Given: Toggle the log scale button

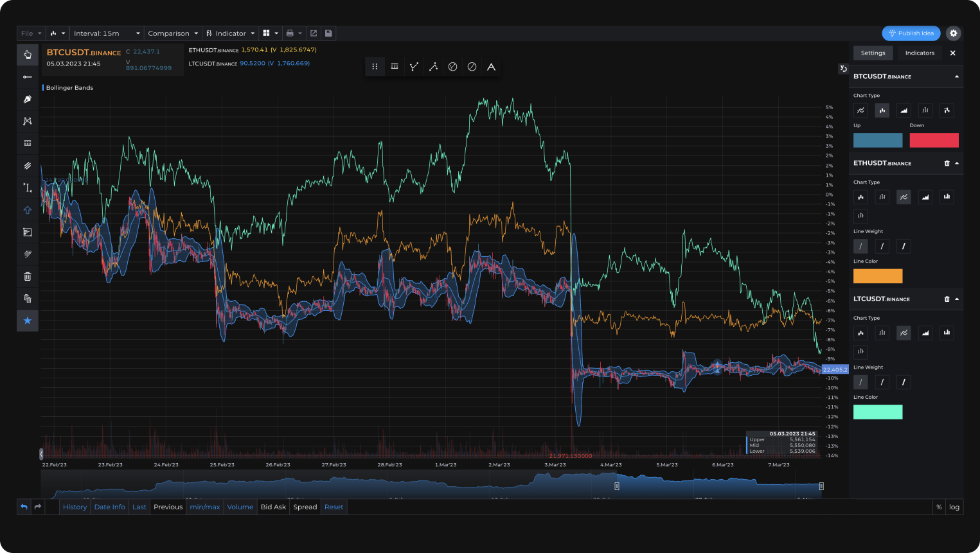Looking at the screenshot, I should 954,507.
